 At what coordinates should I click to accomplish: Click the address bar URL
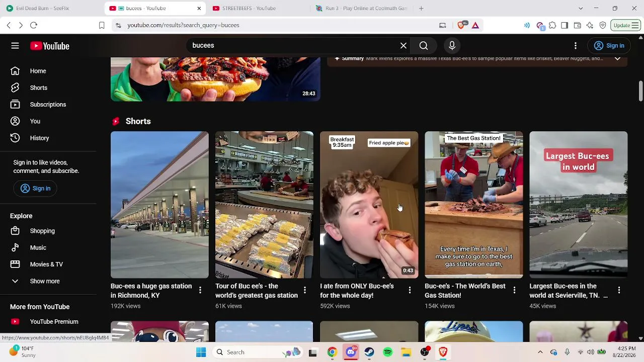pyautogui.click(x=183, y=25)
